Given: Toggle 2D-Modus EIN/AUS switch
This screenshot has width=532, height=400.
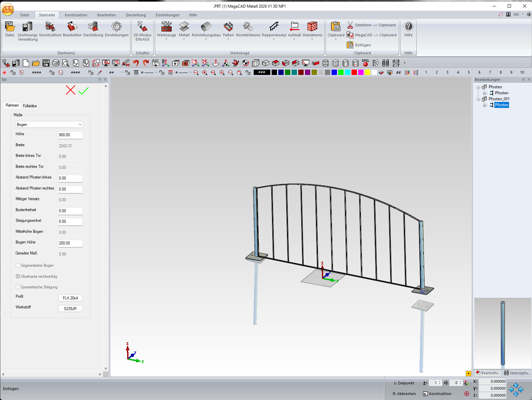Looking at the screenshot, I should 142,27.
